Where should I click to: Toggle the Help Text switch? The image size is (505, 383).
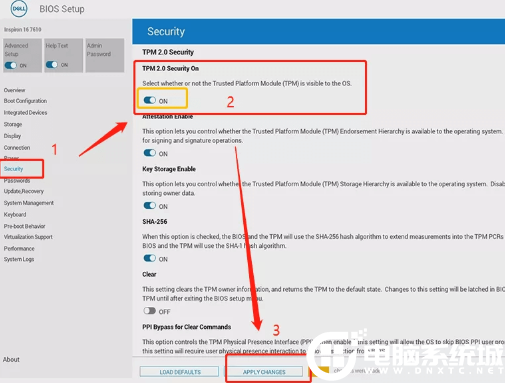[52, 65]
